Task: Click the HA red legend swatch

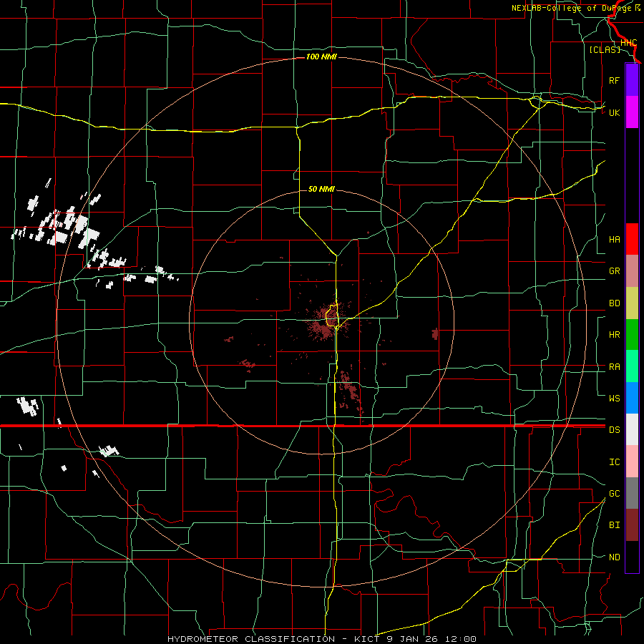Action: pos(632,239)
